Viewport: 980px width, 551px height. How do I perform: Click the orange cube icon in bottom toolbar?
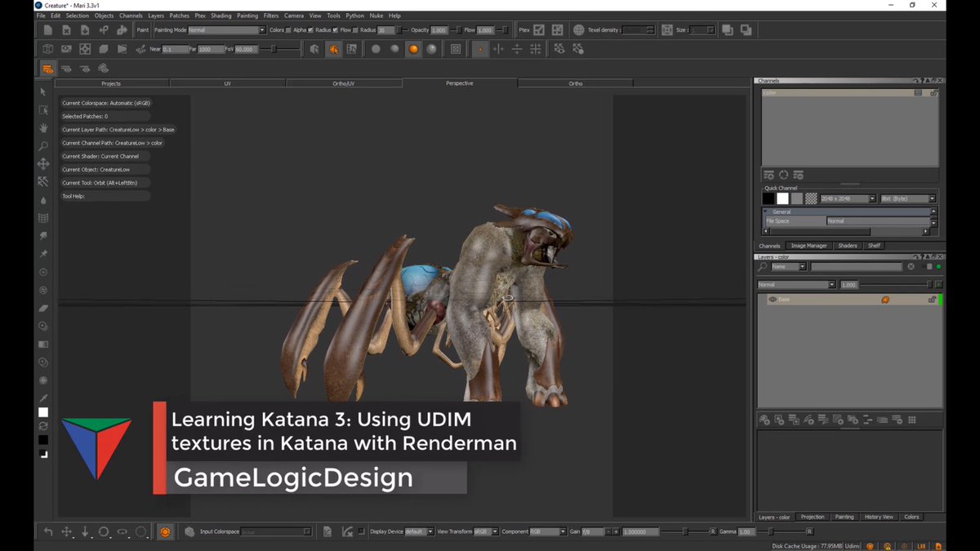165,531
